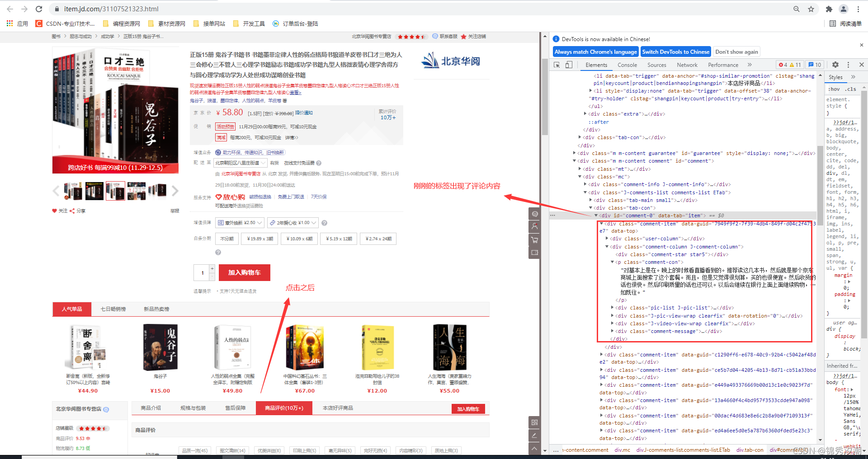Click Always match Chrome's language

click(596, 52)
